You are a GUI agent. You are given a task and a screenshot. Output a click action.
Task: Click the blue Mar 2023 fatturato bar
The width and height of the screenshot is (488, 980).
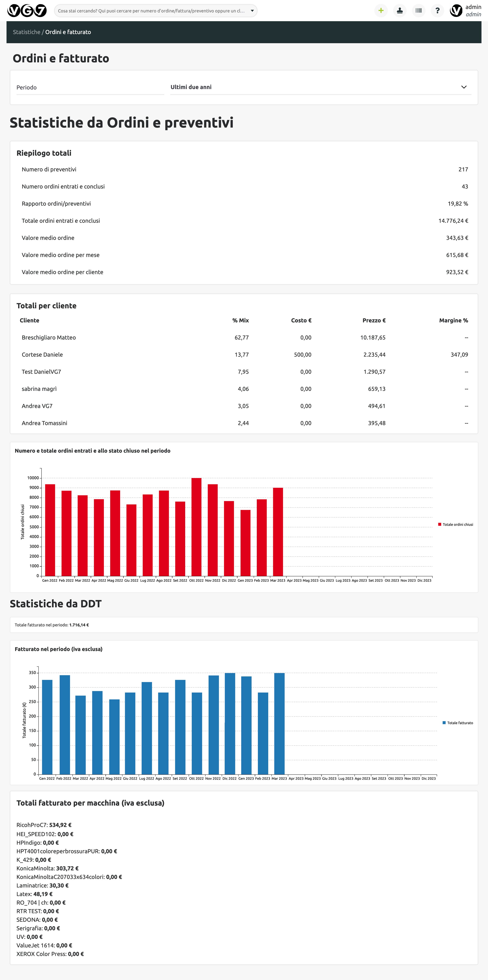click(x=279, y=723)
